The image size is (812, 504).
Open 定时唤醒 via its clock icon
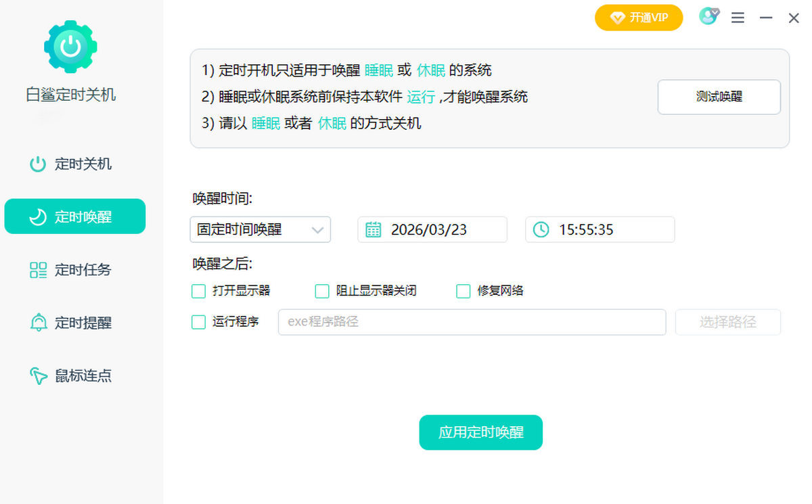coord(38,216)
